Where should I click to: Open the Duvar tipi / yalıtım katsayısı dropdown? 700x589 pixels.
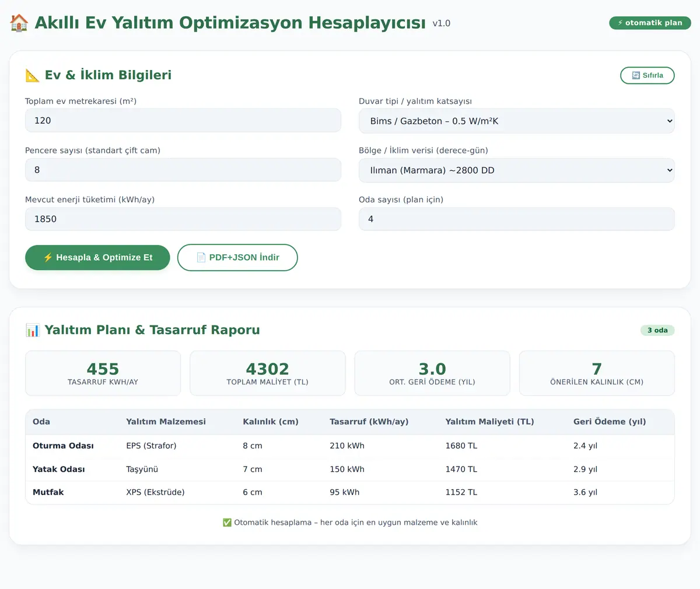(516, 121)
